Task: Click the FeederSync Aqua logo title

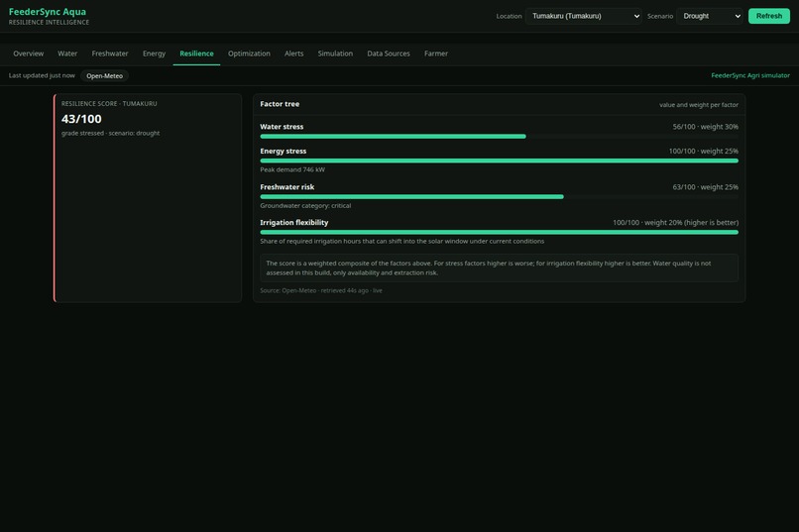Action: point(48,12)
